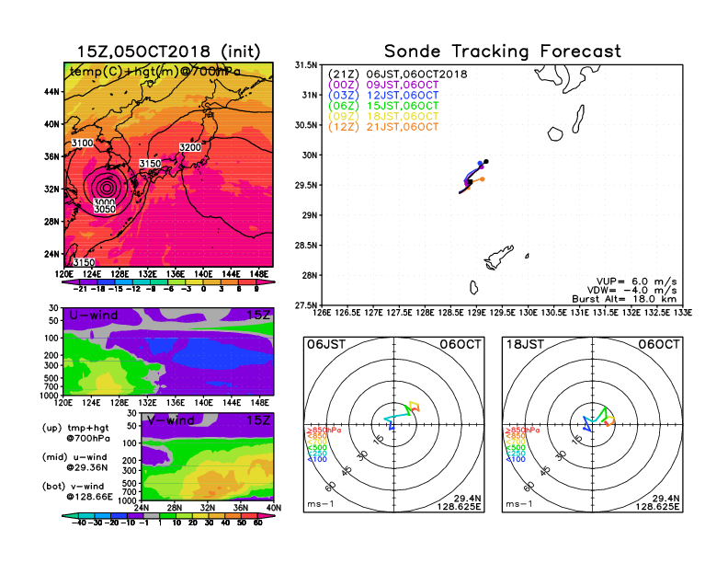Screen dimensions: 728x563
Task: Select the 'temp(C)+hgt(m)@700hPa' map label
Action: tap(155, 72)
